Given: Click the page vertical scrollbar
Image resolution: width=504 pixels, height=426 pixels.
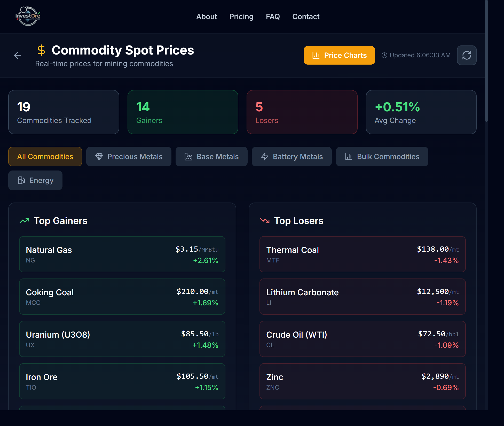Looking at the screenshot, I should (486, 61).
